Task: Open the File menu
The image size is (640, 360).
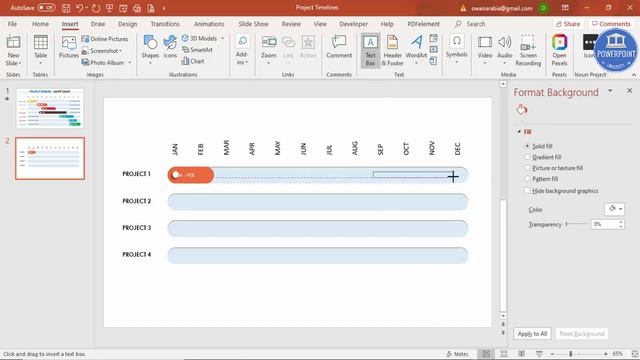Action: [x=12, y=24]
